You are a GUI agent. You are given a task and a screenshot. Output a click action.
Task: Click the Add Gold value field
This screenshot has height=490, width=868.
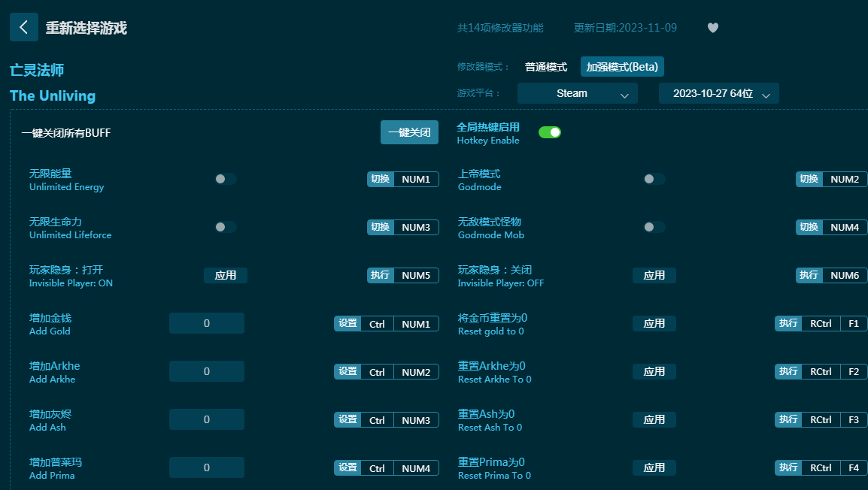coord(207,323)
